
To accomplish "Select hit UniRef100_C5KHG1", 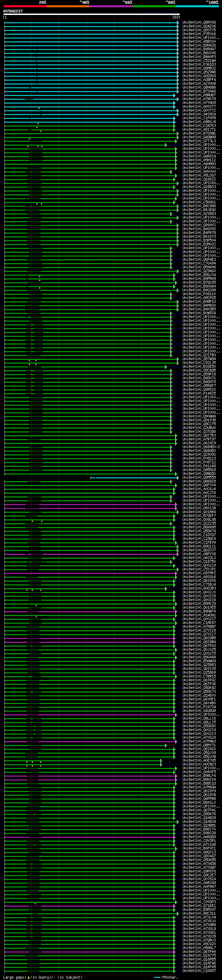I will point(199,202).
